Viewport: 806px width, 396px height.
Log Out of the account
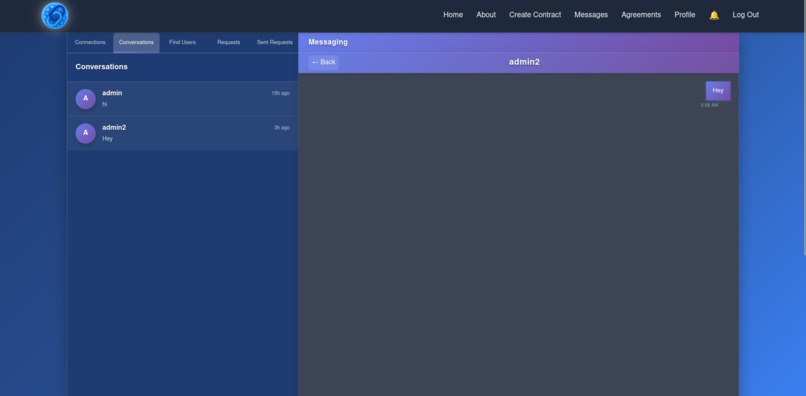click(x=745, y=15)
